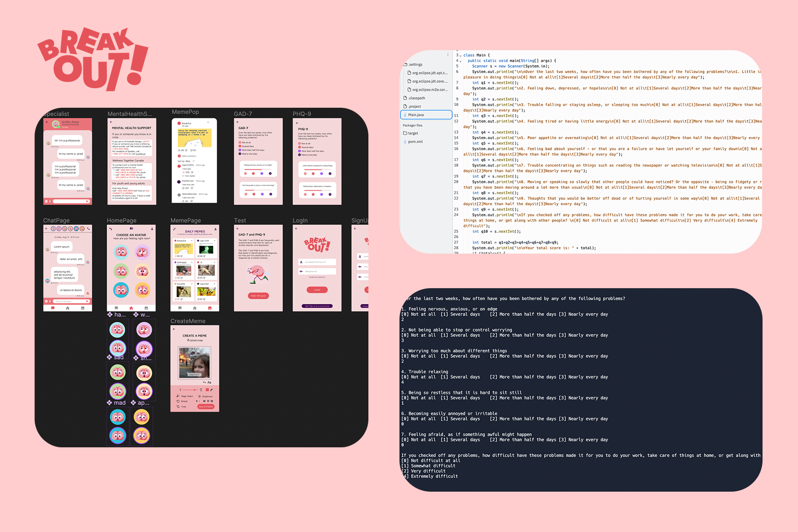Choose Several days on the PHQ-9 screen
The height and width of the screenshot is (532, 798).
pyautogui.click(x=299, y=147)
